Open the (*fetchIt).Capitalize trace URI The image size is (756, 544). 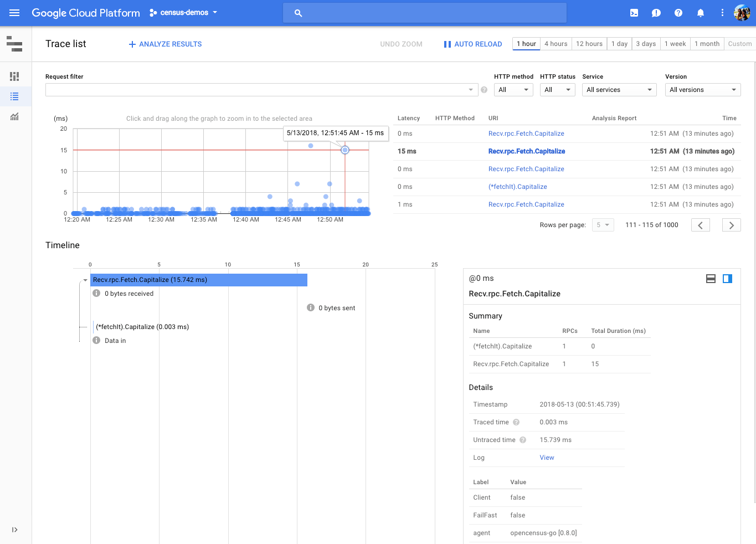coord(517,187)
